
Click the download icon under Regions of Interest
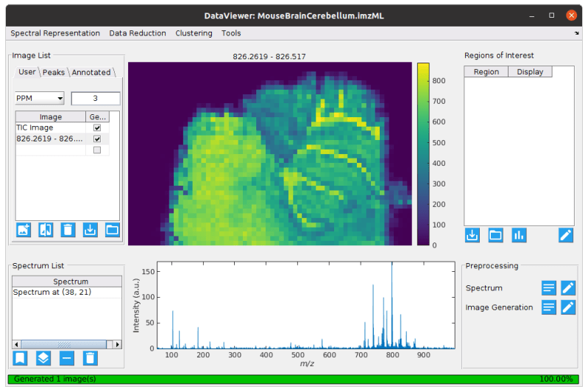(472, 236)
